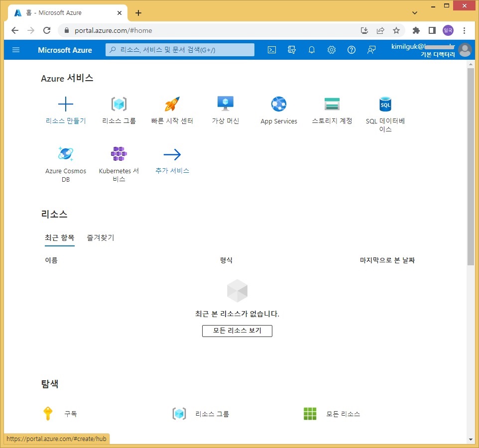479x448 pixels.
Task: Open the feedback icon in header
Action: [x=371, y=50]
